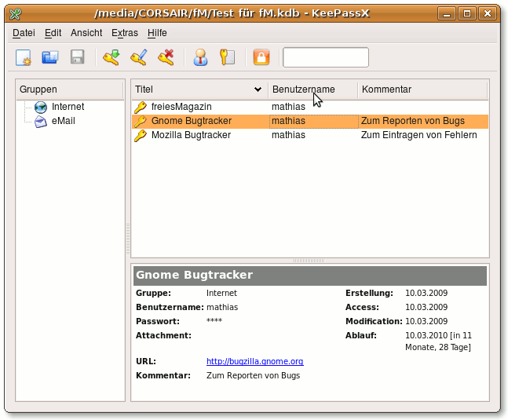Open the Ansicht menu
This screenshot has height=420, width=508.
pyautogui.click(x=86, y=33)
